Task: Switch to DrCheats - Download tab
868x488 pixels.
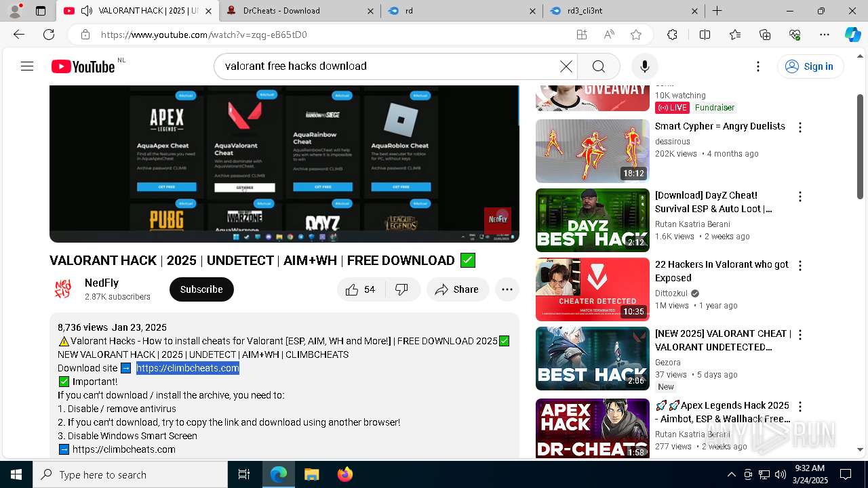Action: 298,11
